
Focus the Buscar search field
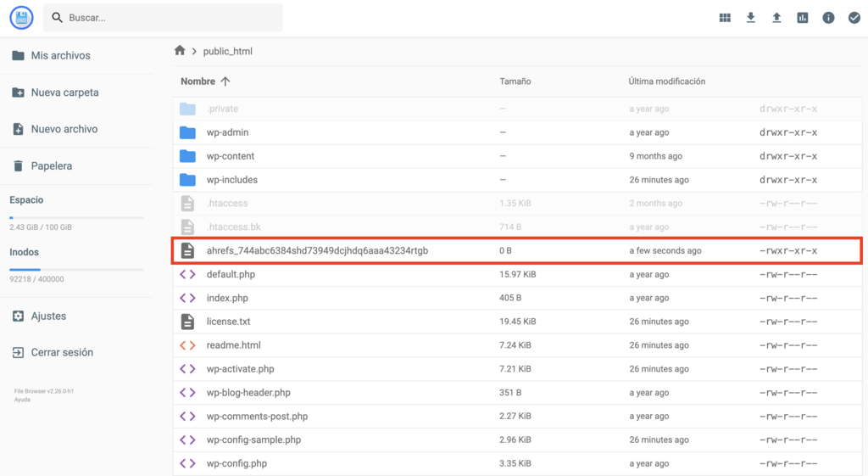pos(170,18)
